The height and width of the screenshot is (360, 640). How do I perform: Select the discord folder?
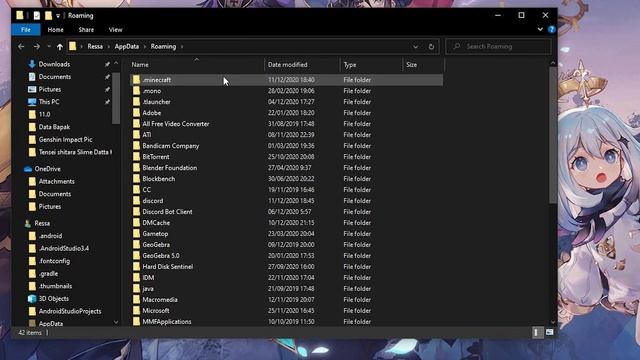point(286,201)
